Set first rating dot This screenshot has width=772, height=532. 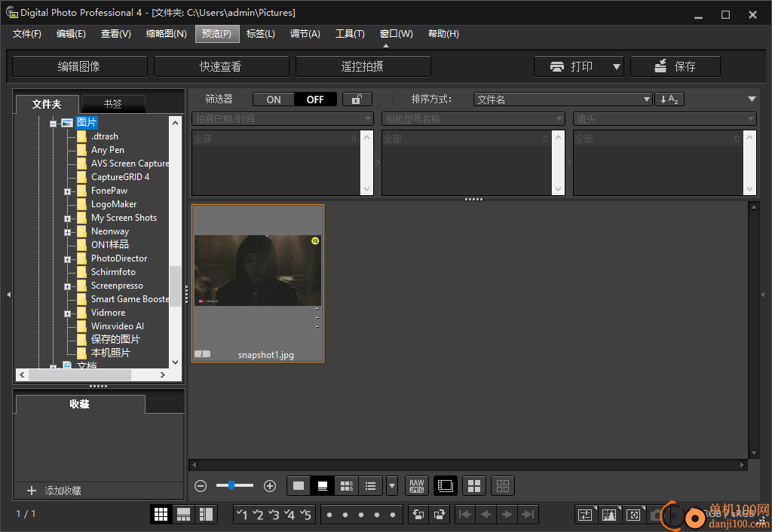[329, 515]
